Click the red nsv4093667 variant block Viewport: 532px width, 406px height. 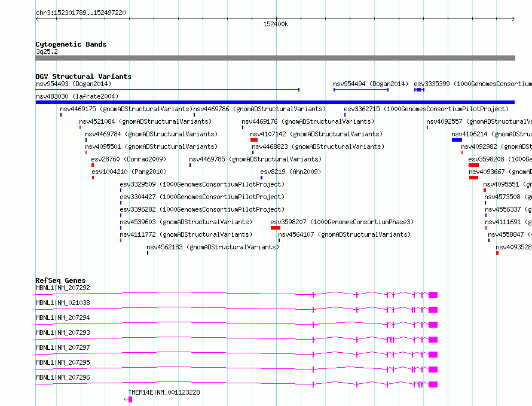coord(473,178)
